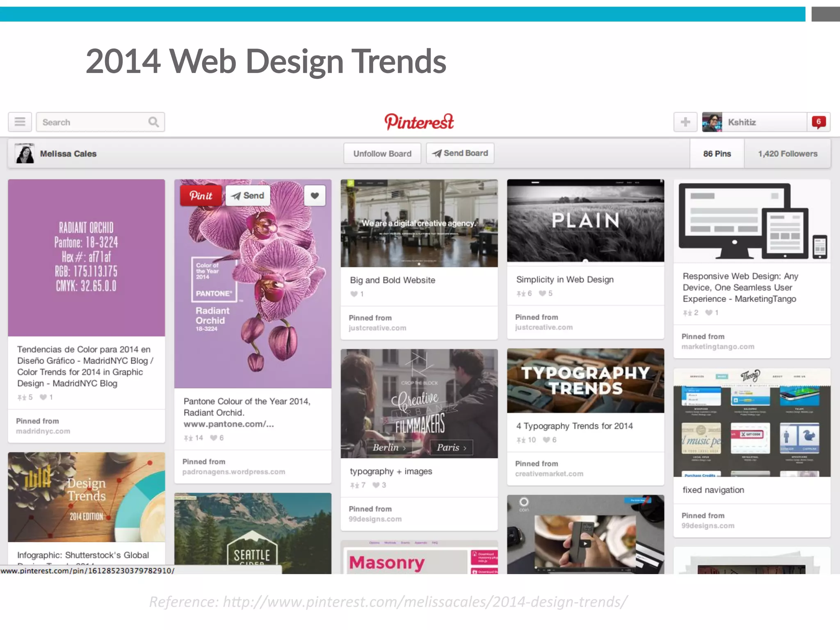
Task: Click the 'Simplicity in Web Design' title text
Action: (x=565, y=279)
